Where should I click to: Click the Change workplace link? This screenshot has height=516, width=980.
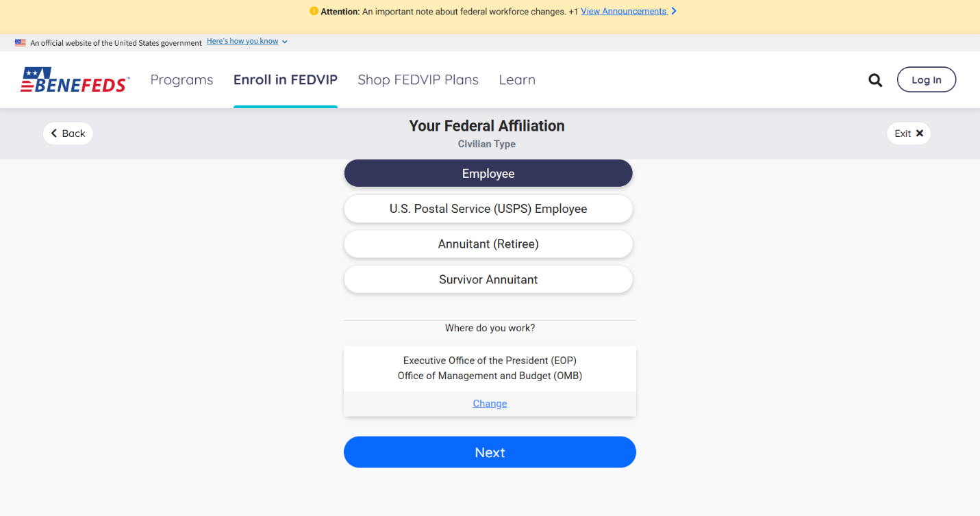click(490, 404)
